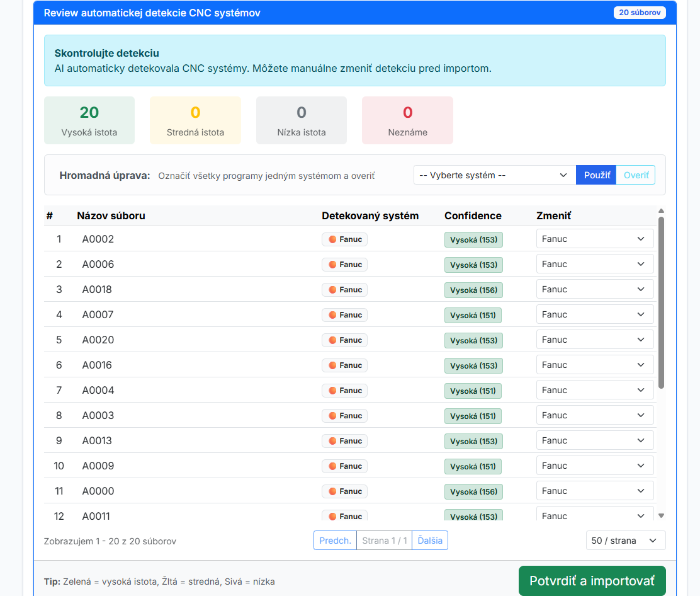The width and height of the screenshot is (700, 596).
Task: Click the scrollbar up arrow in table
Action: point(661,211)
